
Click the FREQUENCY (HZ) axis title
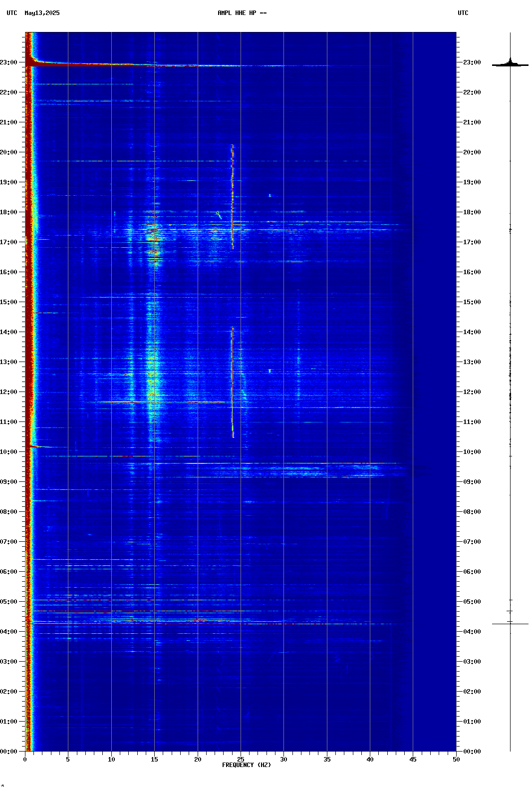247,765
